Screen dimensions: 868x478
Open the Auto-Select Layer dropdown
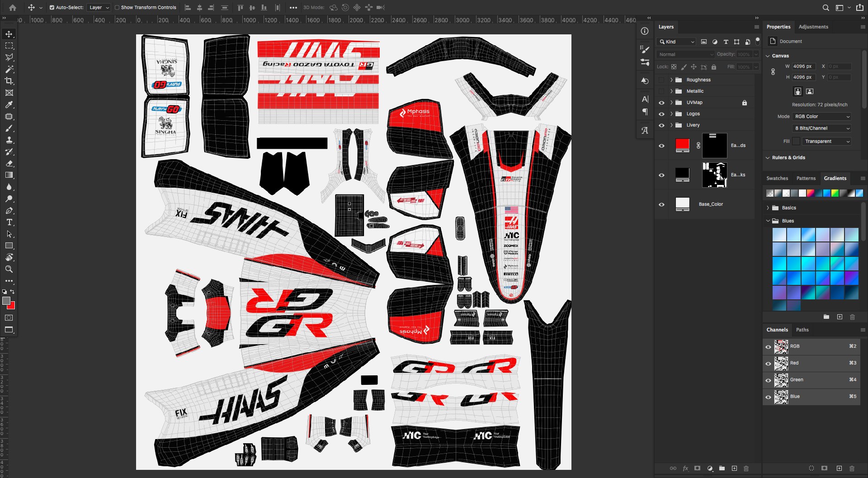point(99,8)
